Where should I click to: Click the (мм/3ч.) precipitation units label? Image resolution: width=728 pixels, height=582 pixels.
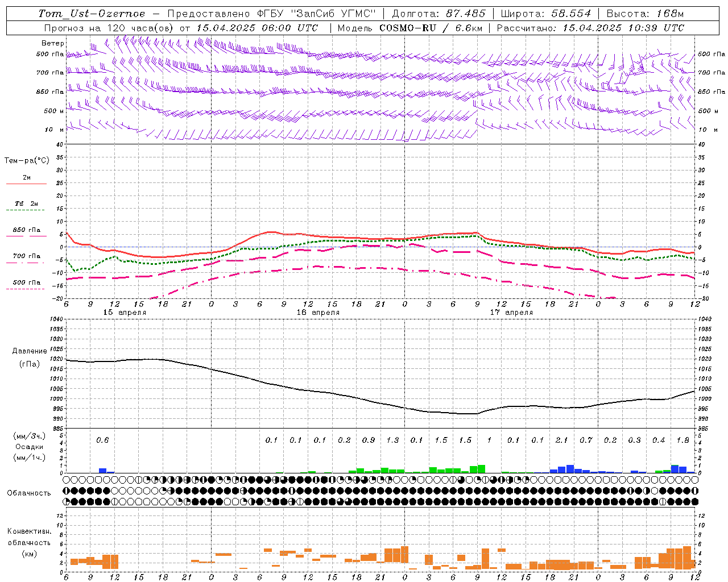(x=30, y=436)
